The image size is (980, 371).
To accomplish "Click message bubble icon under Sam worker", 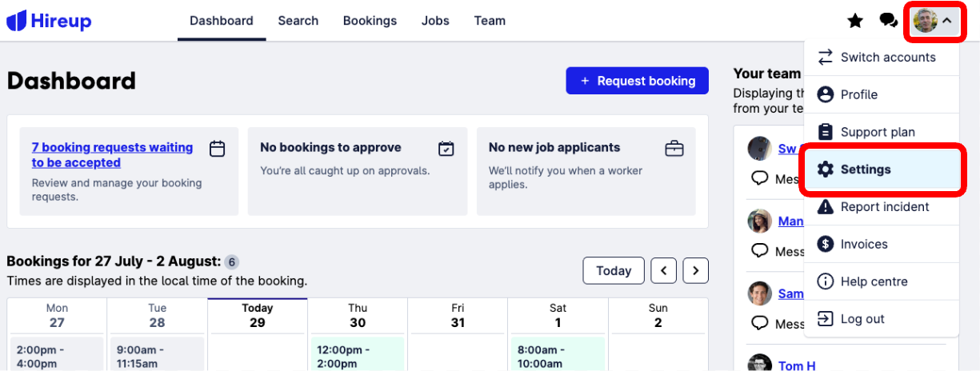I will point(760,323).
